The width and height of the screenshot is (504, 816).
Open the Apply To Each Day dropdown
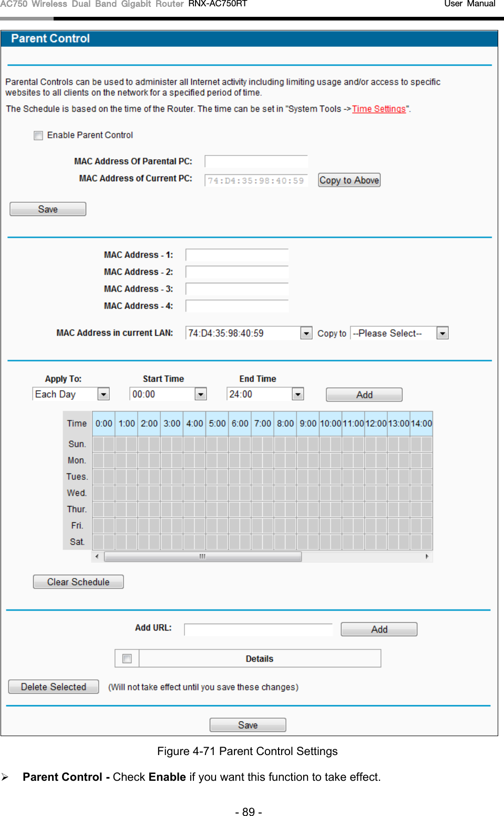click(71, 394)
